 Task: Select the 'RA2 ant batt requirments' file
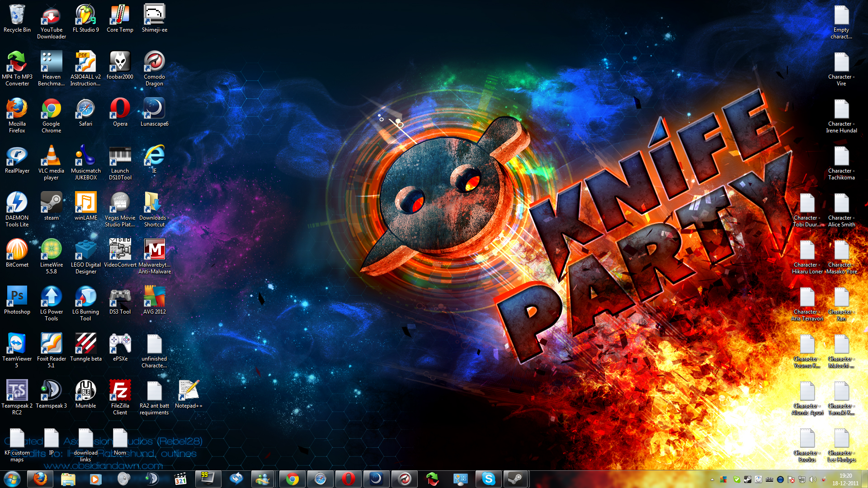pyautogui.click(x=155, y=398)
